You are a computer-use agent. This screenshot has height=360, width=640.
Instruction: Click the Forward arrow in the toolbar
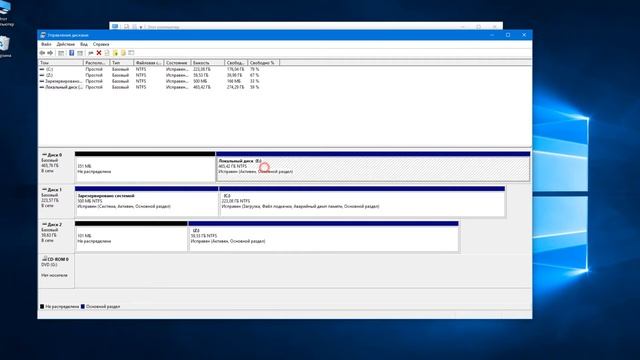[50, 53]
